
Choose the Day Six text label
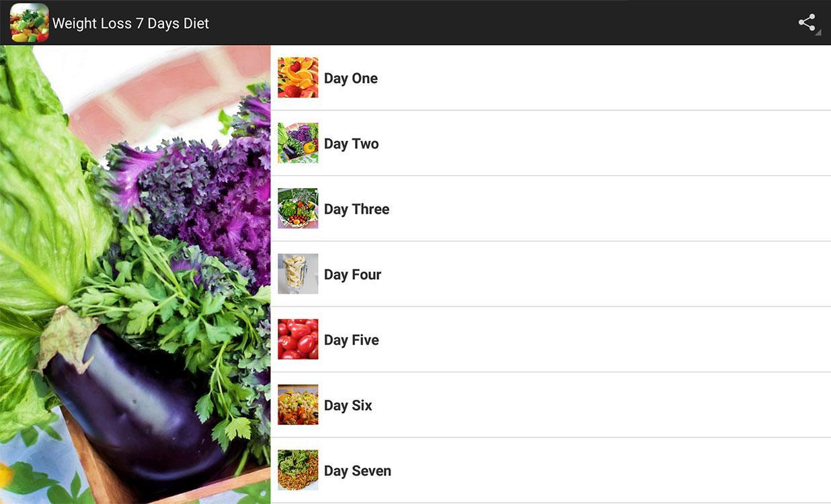coord(348,405)
